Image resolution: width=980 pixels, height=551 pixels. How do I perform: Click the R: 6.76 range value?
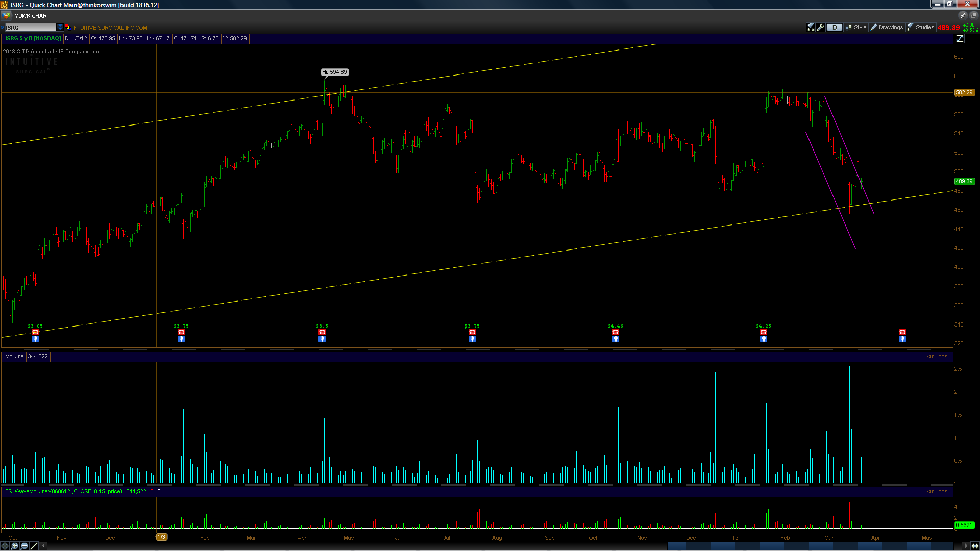pyautogui.click(x=210, y=39)
